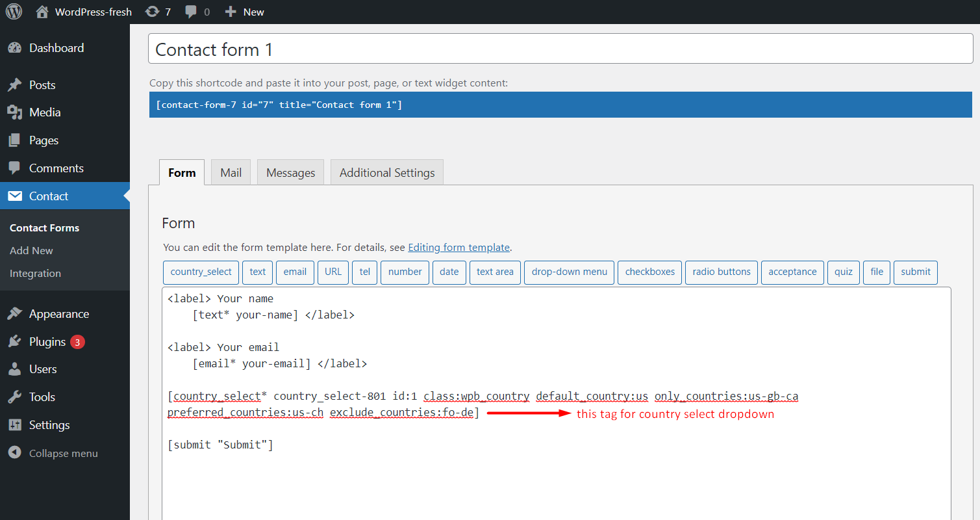Click the "[text* your-name]" tag text

245,315
